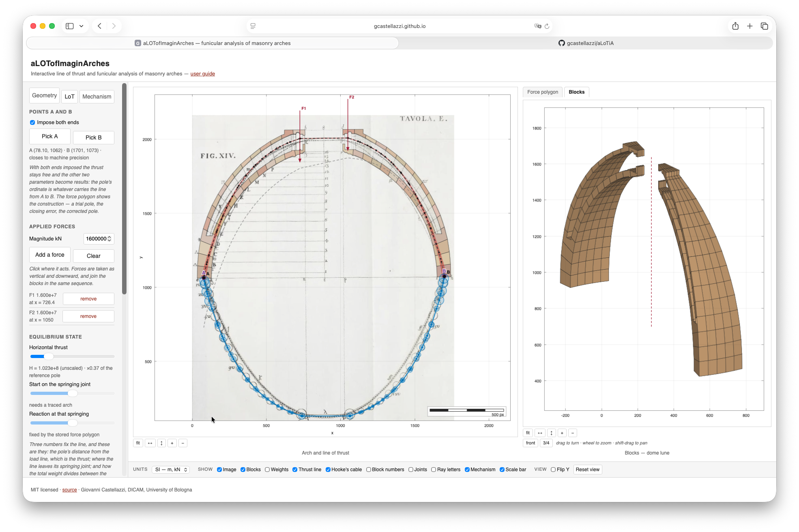
Task: Click point A marker on the arch plot
Action: (204, 277)
